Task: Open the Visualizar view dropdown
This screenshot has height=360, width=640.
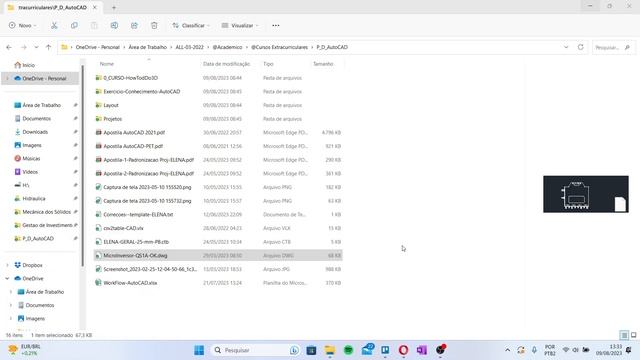Action: point(240,25)
